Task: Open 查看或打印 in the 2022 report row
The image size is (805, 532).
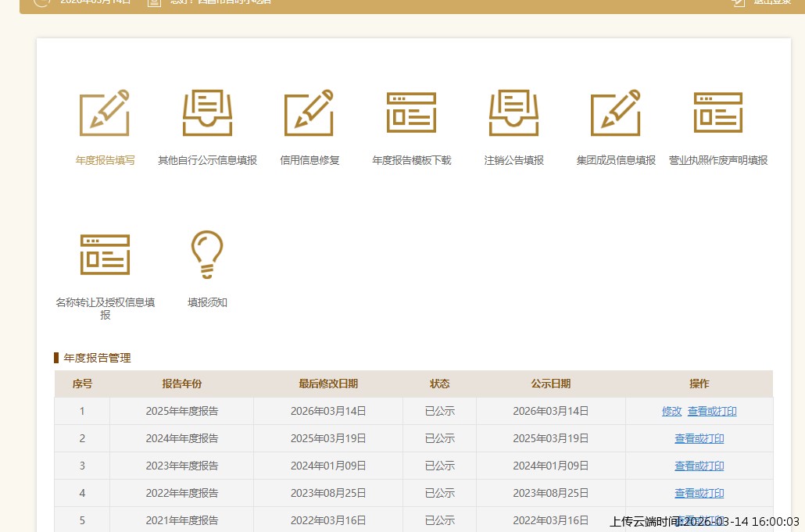Action: [699, 494]
